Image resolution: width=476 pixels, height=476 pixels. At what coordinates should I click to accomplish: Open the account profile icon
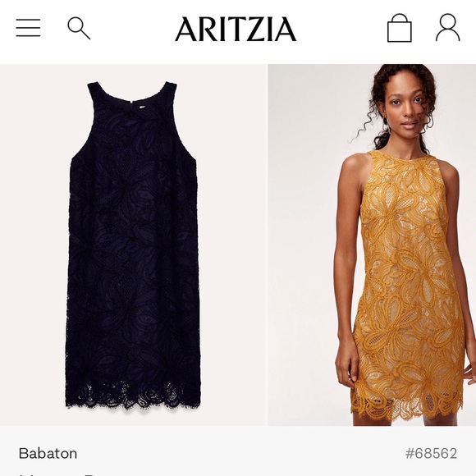pyautogui.click(x=448, y=28)
